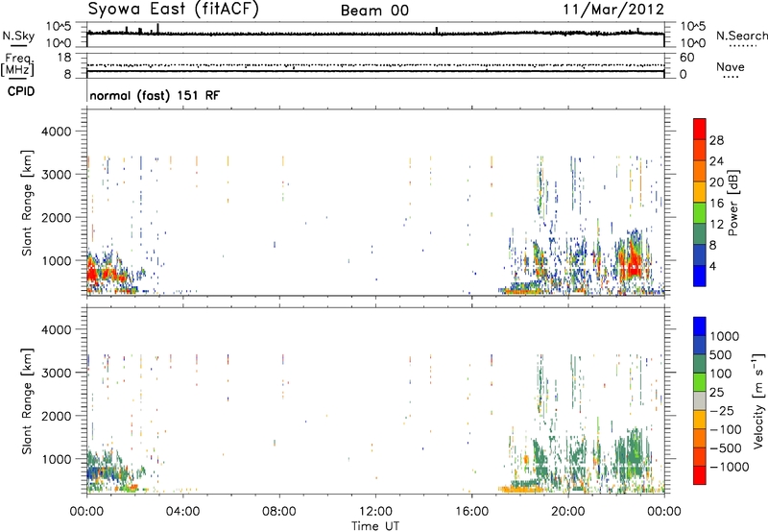Click the "12:00" time axis label
This screenshot has height=532, width=768.
tap(375, 512)
